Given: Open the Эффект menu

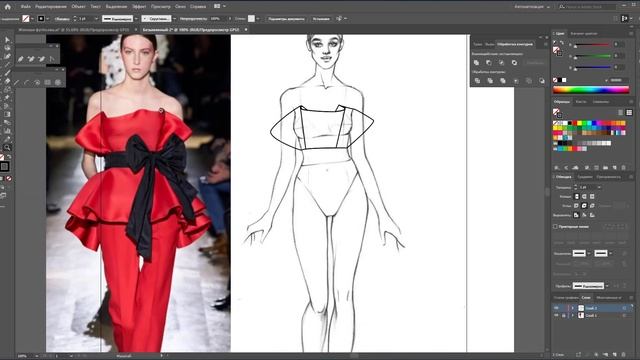Looking at the screenshot, I should pyautogui.click(x=139, y=7).
